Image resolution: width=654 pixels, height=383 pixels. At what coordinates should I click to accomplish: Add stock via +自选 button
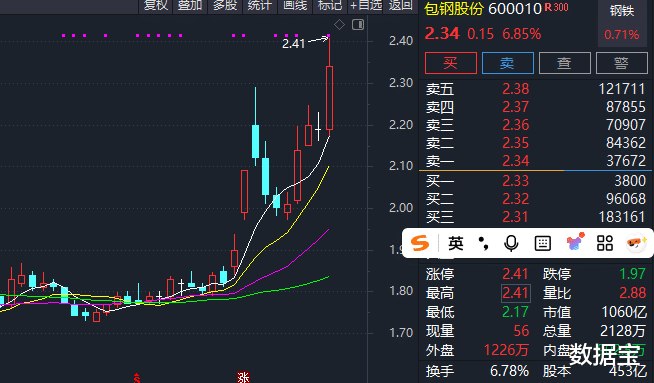(366, 6)
